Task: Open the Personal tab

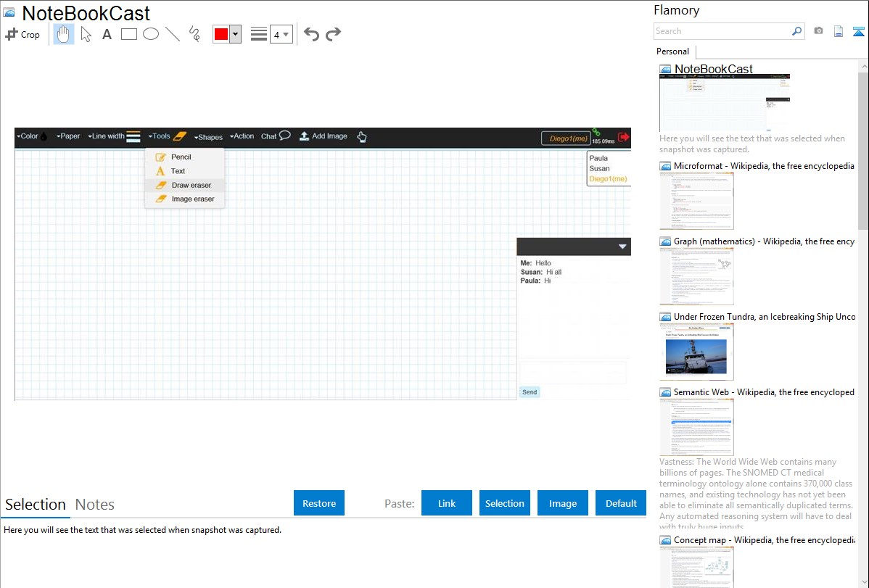Action: 673,51
